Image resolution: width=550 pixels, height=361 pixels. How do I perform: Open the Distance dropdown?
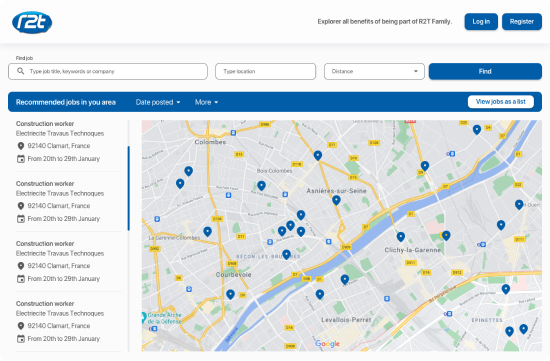pyautogui.click(x=374, y=71)
